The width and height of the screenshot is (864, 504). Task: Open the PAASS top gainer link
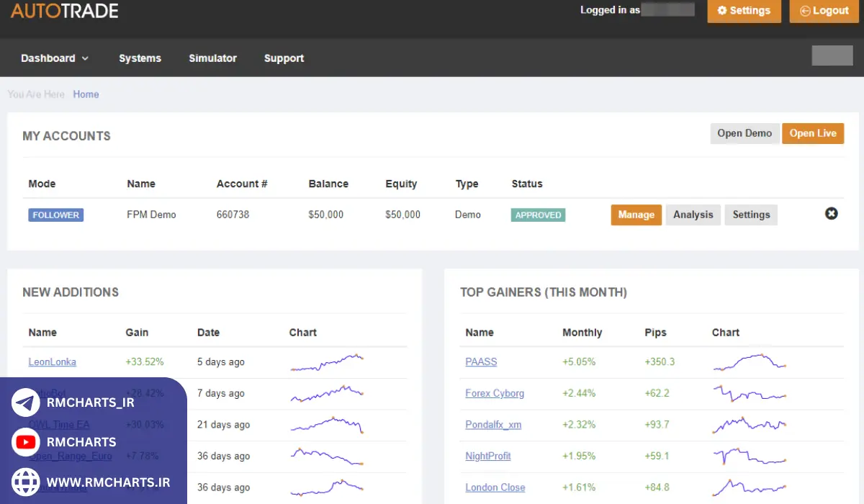(x=481, y=362)
